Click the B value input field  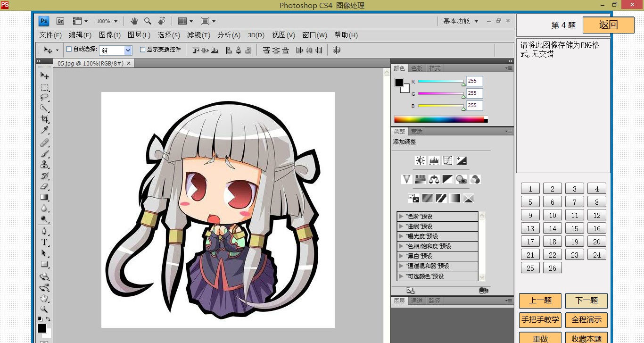[474, 105]
